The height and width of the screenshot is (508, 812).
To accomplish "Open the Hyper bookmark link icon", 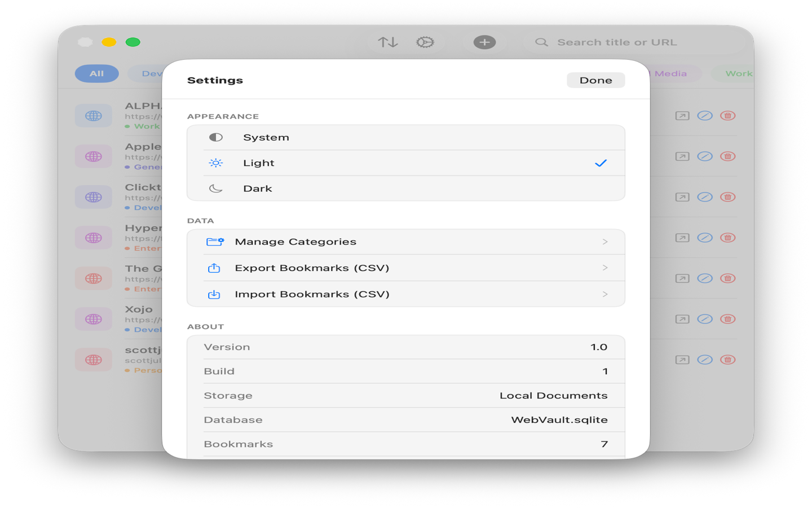I will pyautogui.click(x=682, y=238).
